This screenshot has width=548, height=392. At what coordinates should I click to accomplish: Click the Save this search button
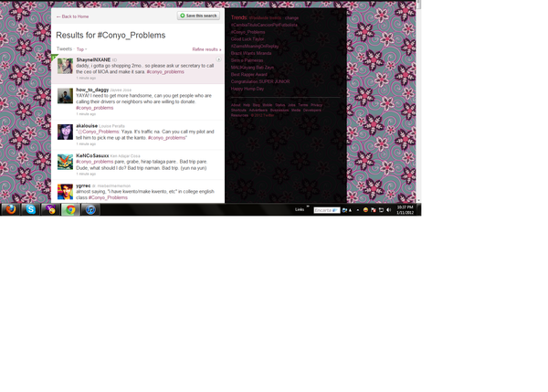point(198,16)
